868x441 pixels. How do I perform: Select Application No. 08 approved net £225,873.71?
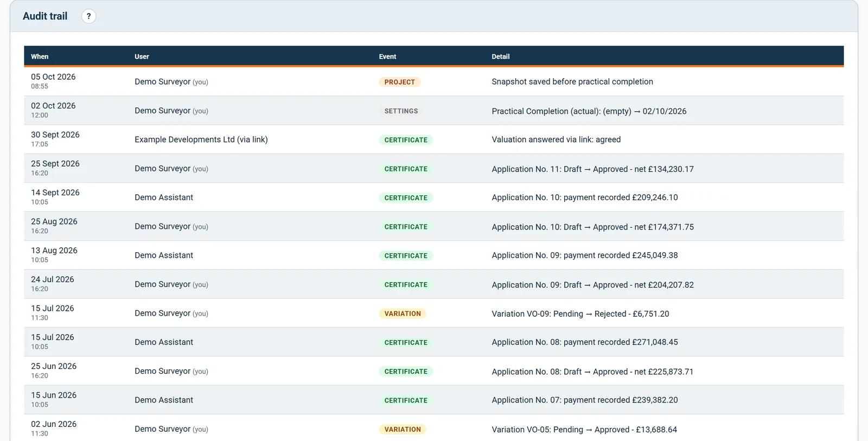click(592, 372)
